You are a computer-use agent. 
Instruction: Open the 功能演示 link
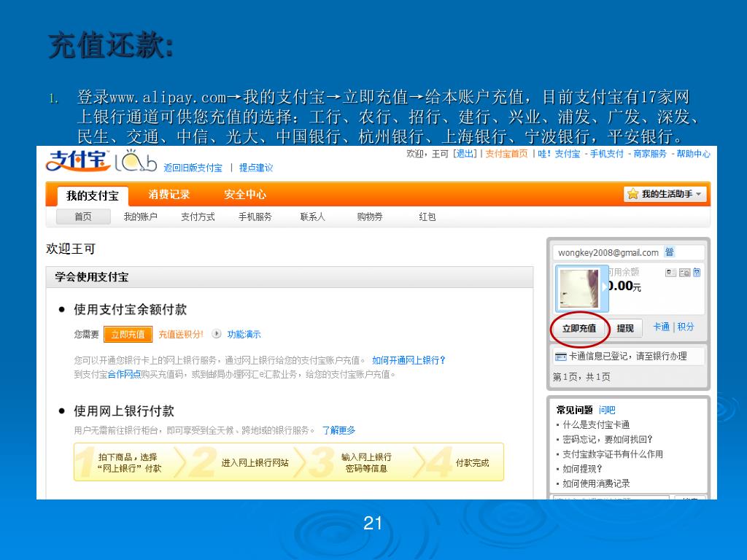point(244,334)
